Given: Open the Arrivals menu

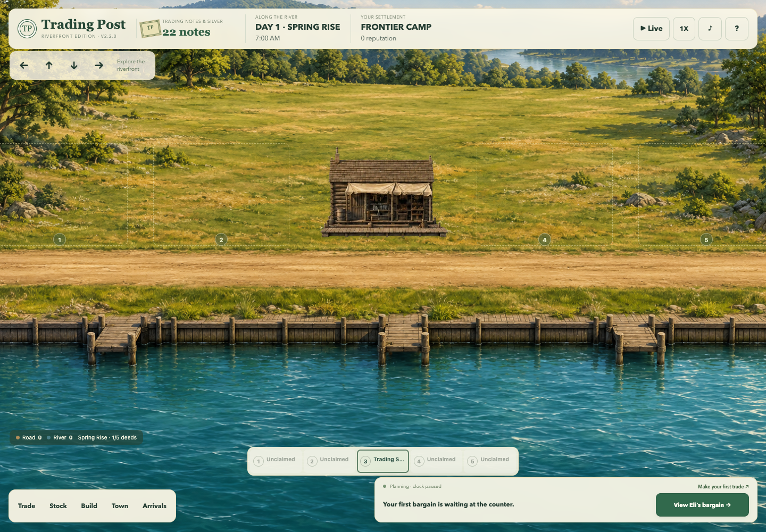Looking at the screenshot, I should (154, 506).
